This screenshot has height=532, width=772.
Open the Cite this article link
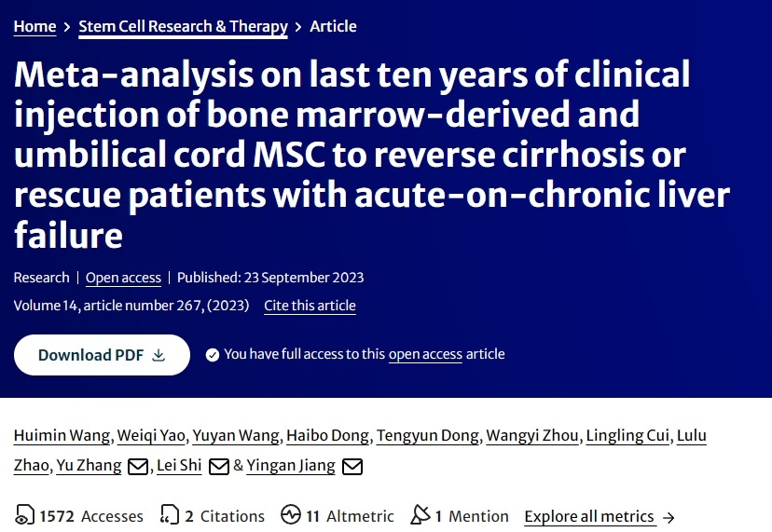pyautogui.click(x=310, y=306)
